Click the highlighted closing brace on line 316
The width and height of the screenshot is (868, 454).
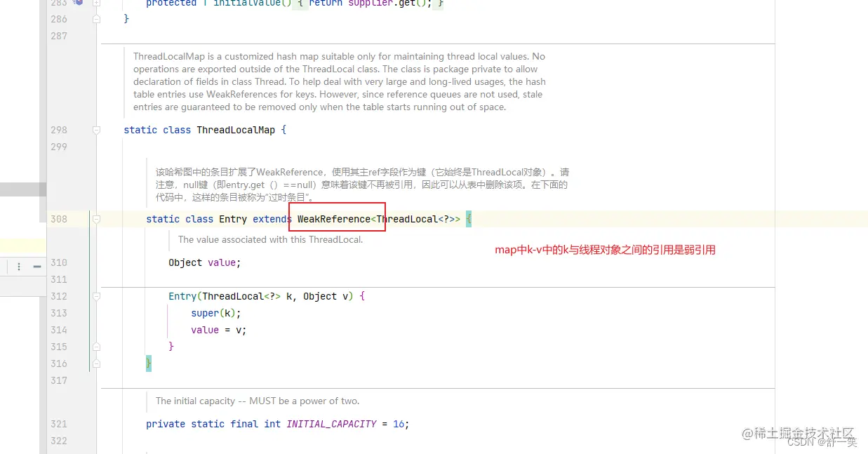tap(149, 363)
